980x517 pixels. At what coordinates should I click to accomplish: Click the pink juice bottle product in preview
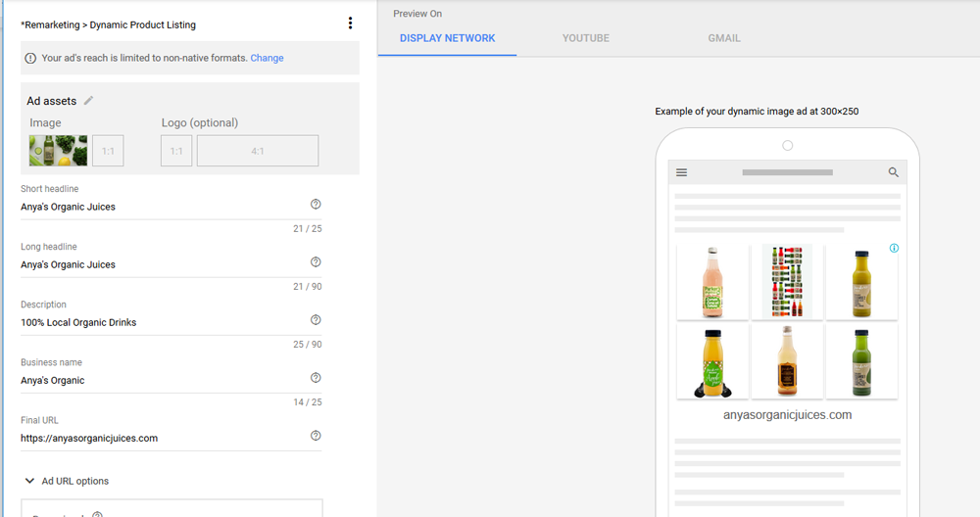pos(712,282)
